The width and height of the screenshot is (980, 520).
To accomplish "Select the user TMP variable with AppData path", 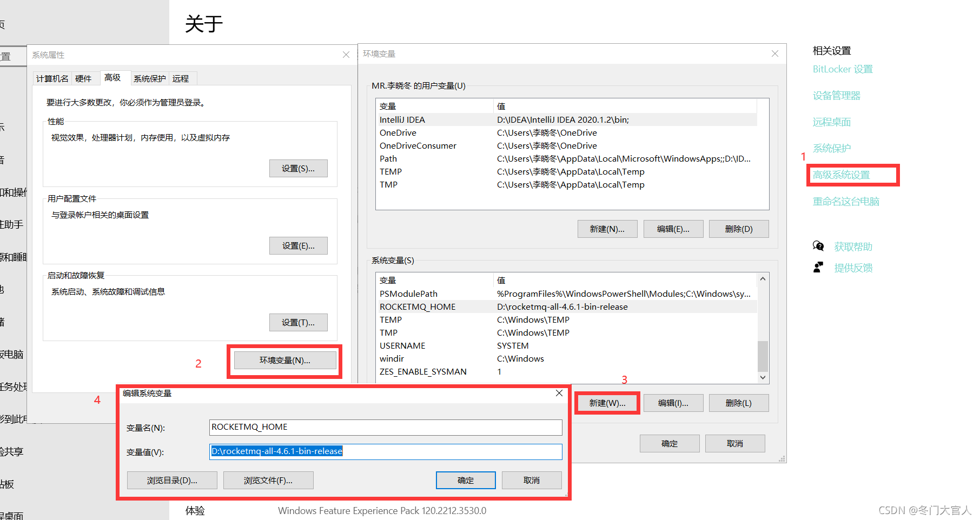I will pos(566,185).
